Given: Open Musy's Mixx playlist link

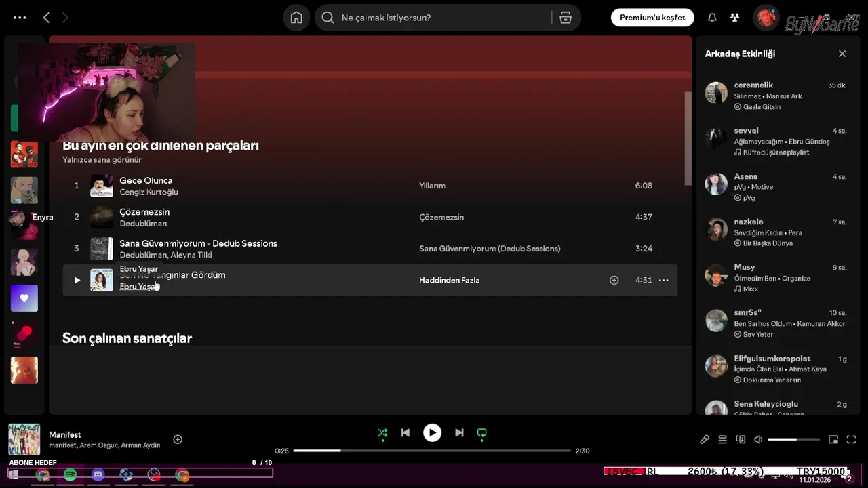Looking at the screenshot, I should pyautogui.click(x=751, y=289).
